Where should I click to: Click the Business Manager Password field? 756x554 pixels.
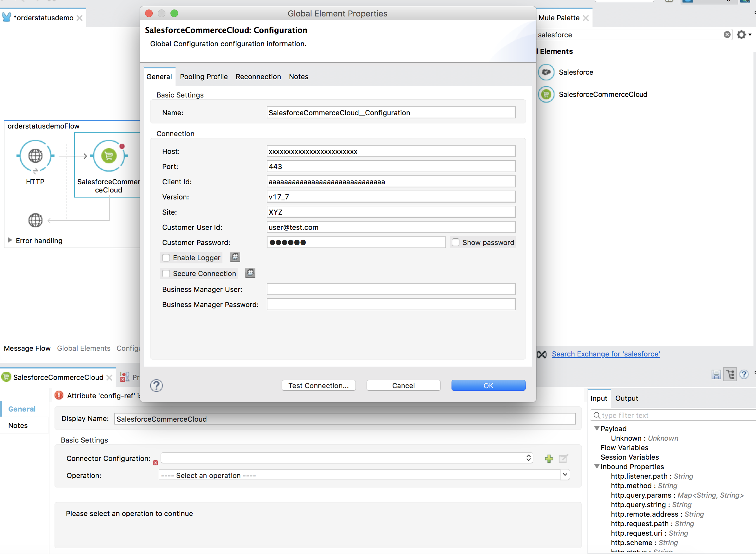[x=391, y=304]
